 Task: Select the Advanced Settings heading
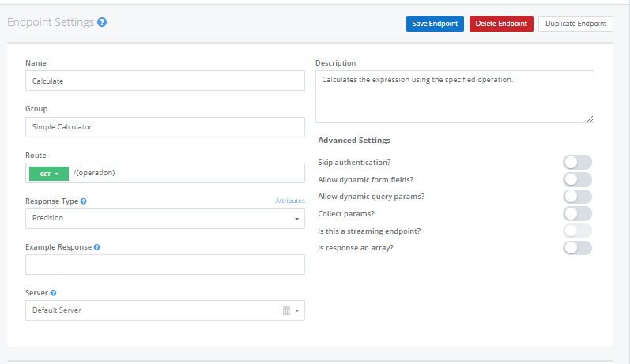354,141
